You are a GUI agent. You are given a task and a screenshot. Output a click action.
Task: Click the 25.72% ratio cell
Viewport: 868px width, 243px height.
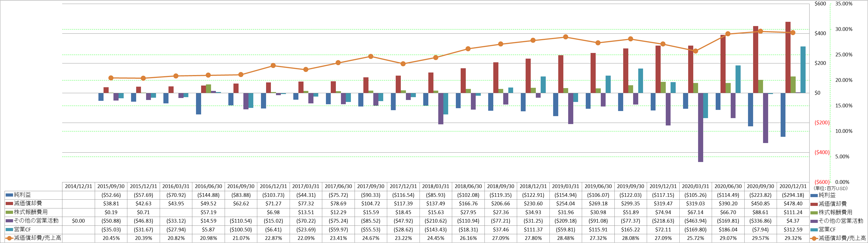coord(696,238)
